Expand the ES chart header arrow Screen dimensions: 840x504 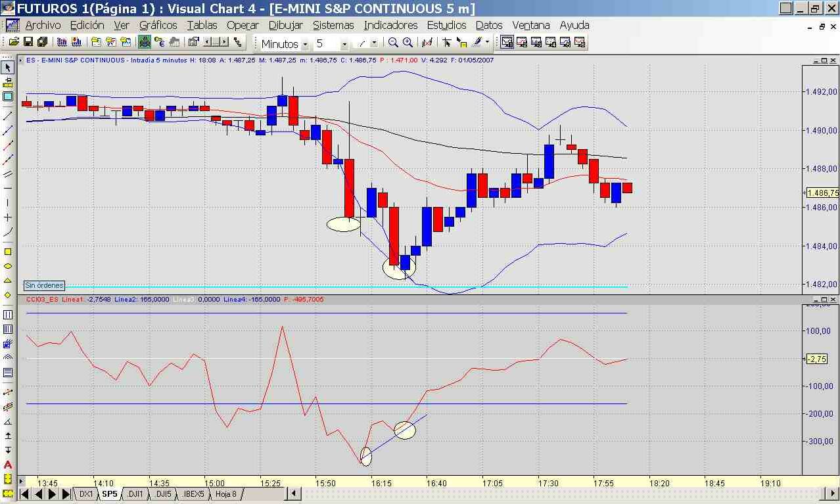tap(20, 60)
